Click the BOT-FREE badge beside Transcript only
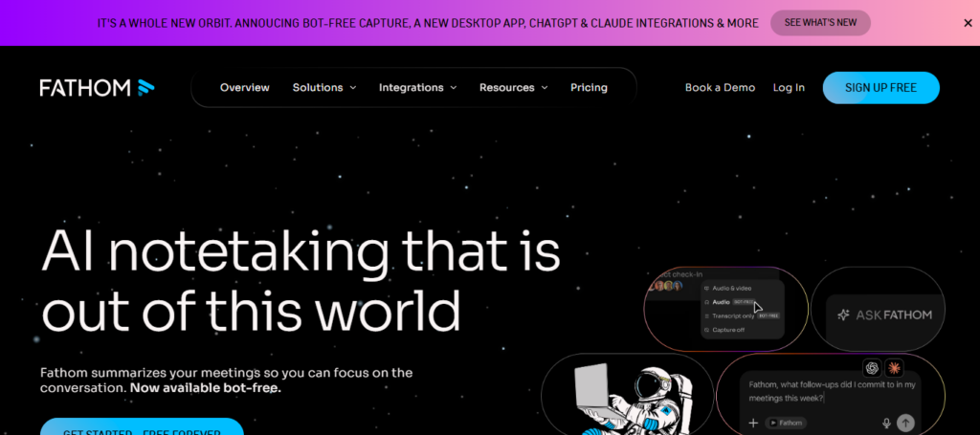This screenshot has height=435, width=980. [x=768, y=315]
